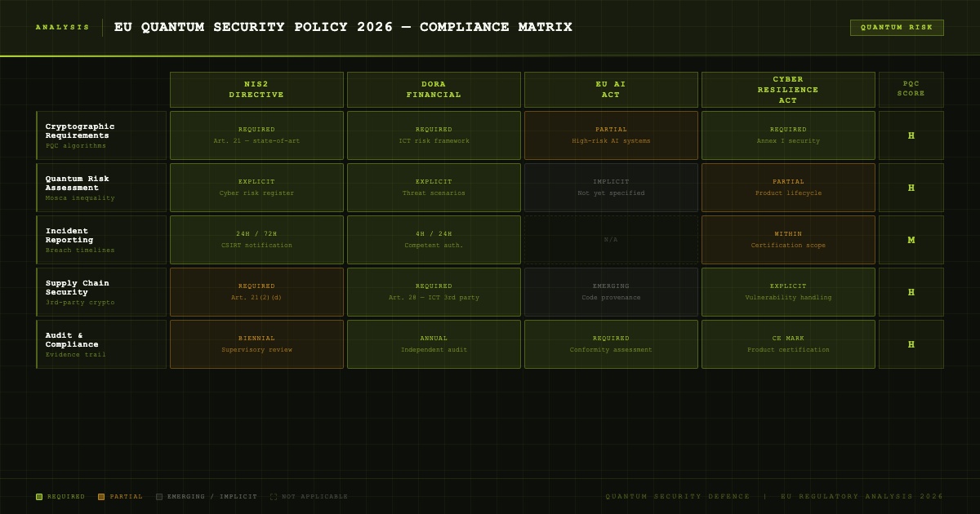Click the 'Not yet specified' implicit cell
The height and width of the screenshot is (514, 980).
click(x=611, y=188)
